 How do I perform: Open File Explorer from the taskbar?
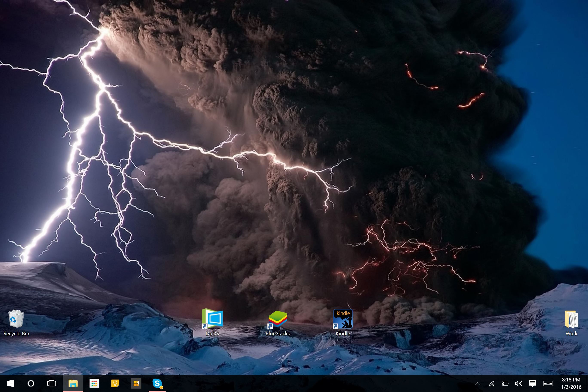coord(73,383)
